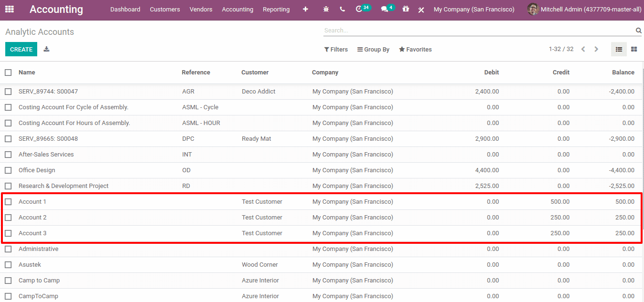The image size is (644, 302).
Task: Click the ASML - HOUR reference cell
Action: point(201,123)
